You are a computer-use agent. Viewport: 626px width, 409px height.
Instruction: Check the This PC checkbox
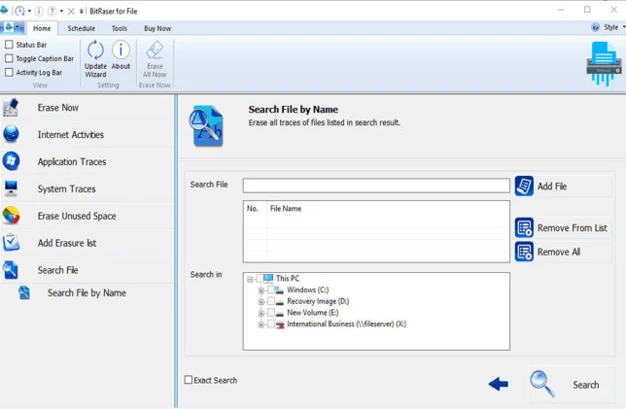coord(260,278)
